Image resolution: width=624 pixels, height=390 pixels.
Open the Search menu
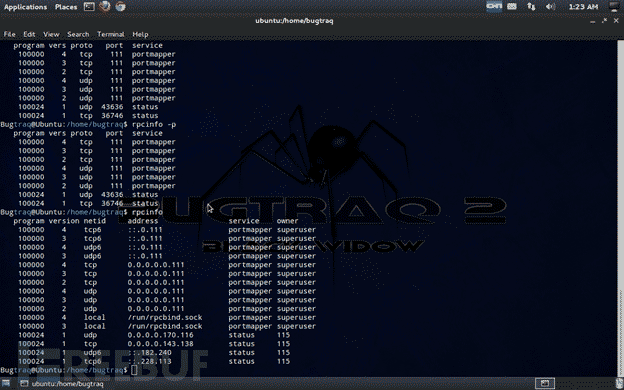click(78, 34)
